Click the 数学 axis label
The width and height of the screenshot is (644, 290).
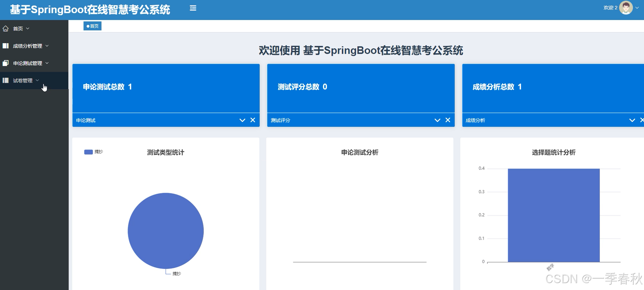pos(550,267)
